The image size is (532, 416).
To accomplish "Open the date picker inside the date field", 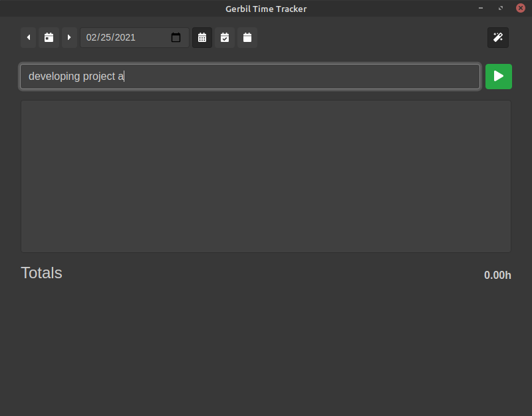I will (176, 37).
